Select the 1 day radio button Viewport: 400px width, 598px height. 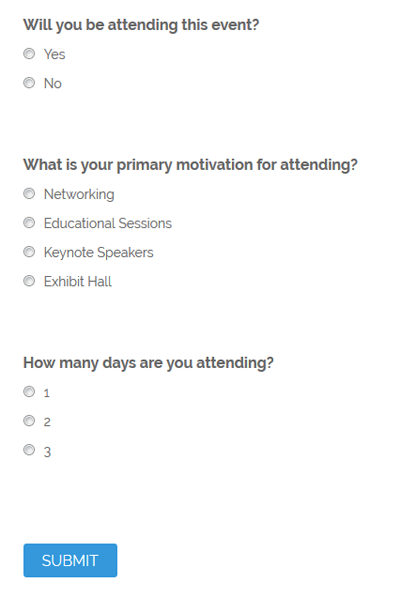pos(29,391)
